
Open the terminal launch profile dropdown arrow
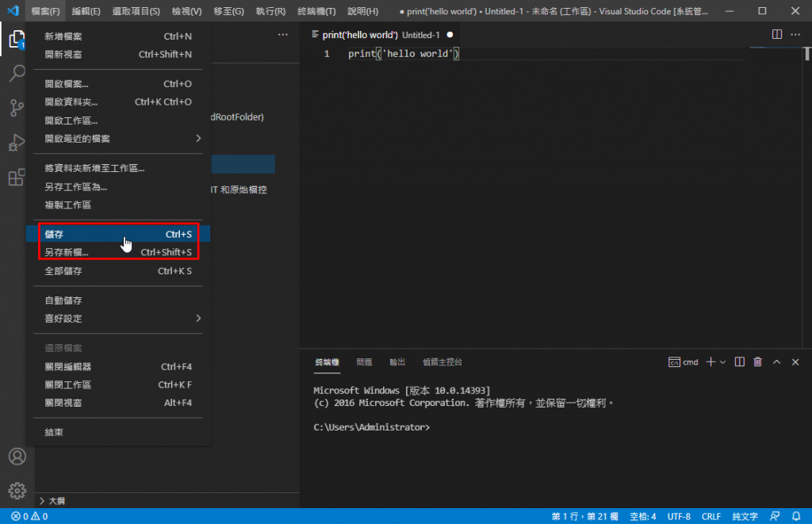click(723, 362)
